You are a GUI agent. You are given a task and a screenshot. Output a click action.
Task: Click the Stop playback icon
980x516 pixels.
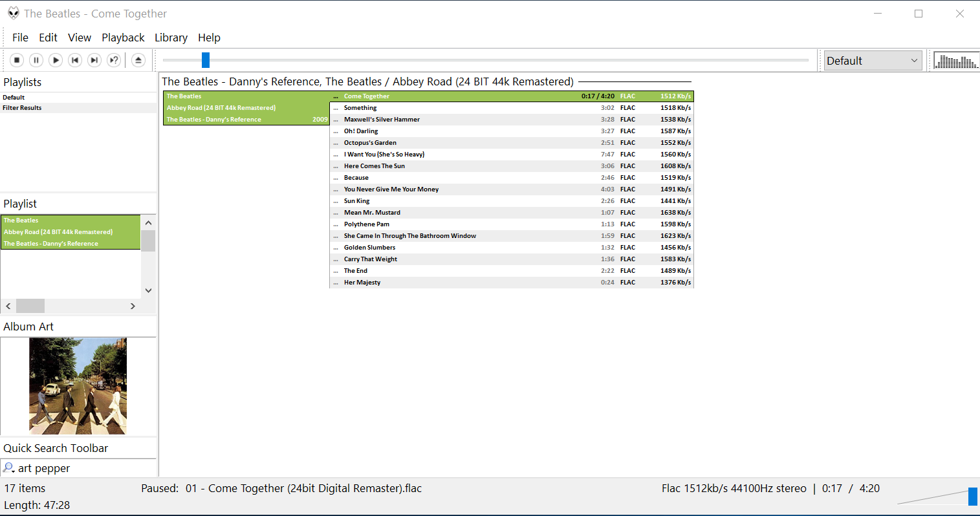tap(16, 59)
